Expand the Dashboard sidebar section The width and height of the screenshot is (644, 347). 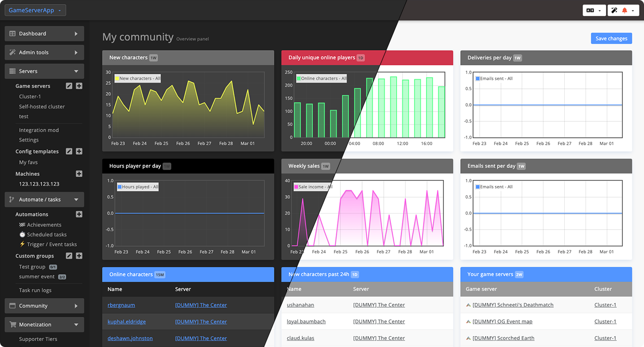click(x=44, y=33)
